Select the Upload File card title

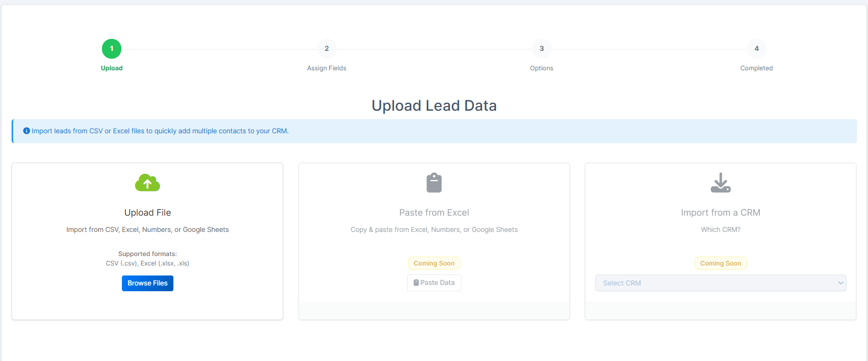(x=148, y=213)
